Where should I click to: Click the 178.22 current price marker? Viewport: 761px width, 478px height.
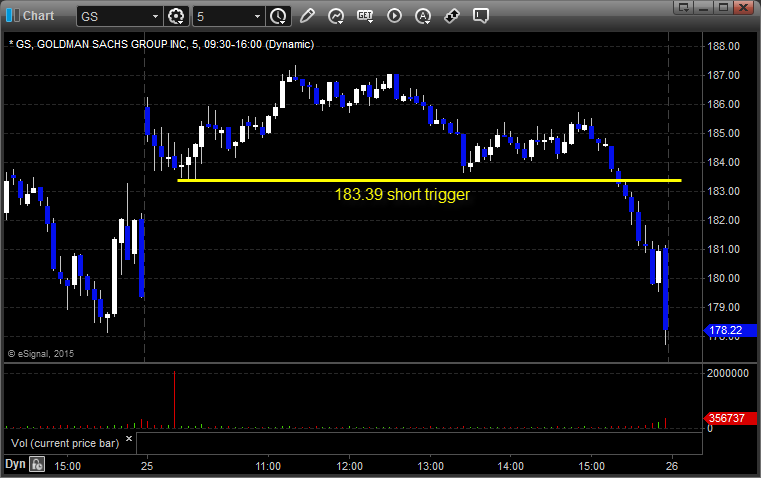[x=730, y=330]
